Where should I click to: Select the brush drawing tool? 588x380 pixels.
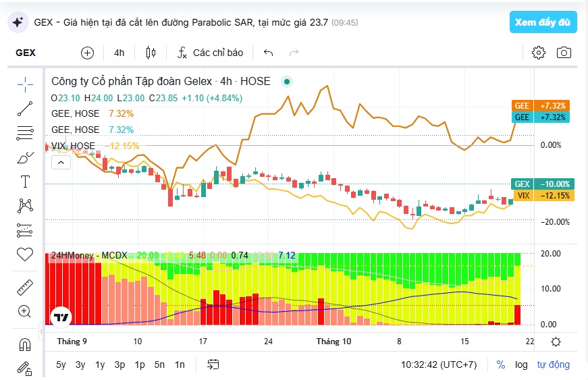[x=25, y=157]
